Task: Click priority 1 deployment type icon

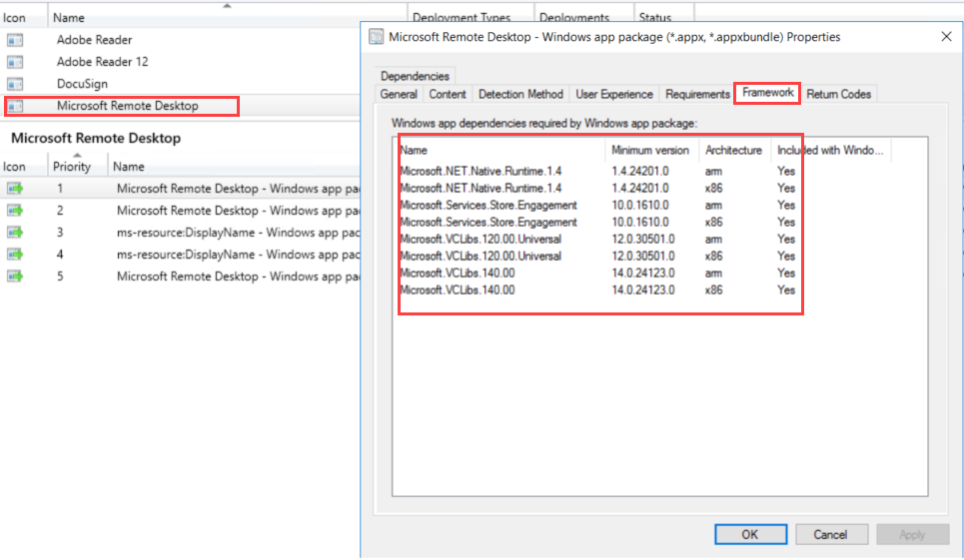Action: click(x=15, y=188)
